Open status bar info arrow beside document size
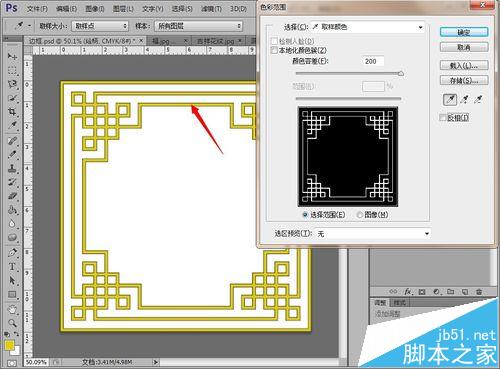 (156, 362)
